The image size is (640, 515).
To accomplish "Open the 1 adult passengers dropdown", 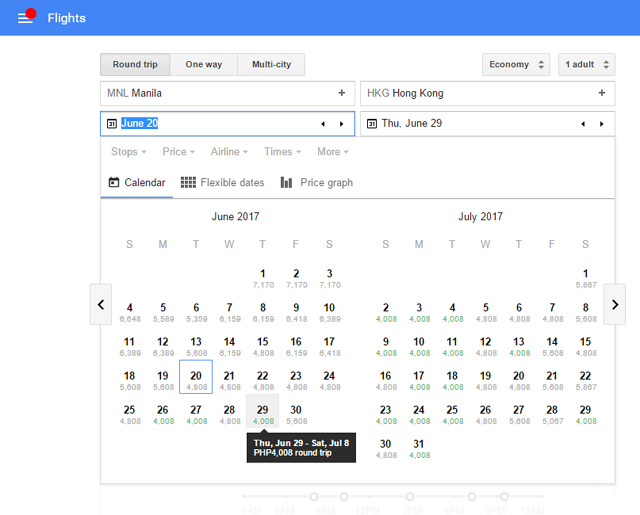I will [587, 64].
